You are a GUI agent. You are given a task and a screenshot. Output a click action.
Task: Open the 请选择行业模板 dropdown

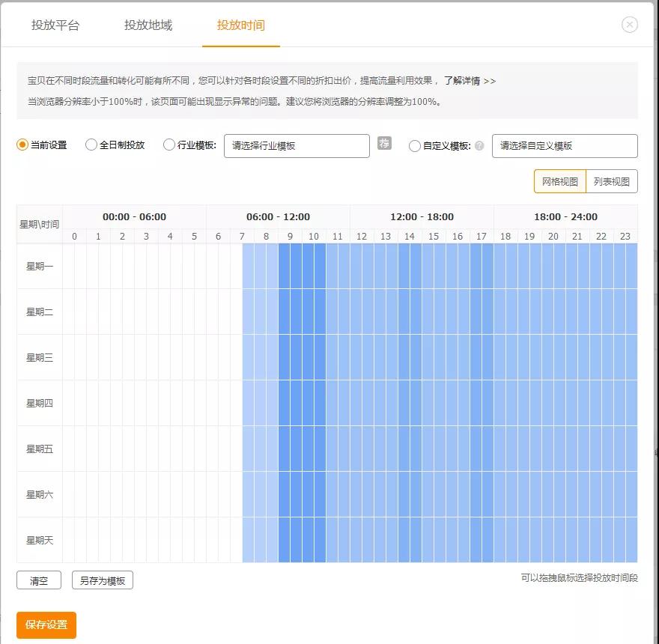pyautogui.click(x=296, y=146)
